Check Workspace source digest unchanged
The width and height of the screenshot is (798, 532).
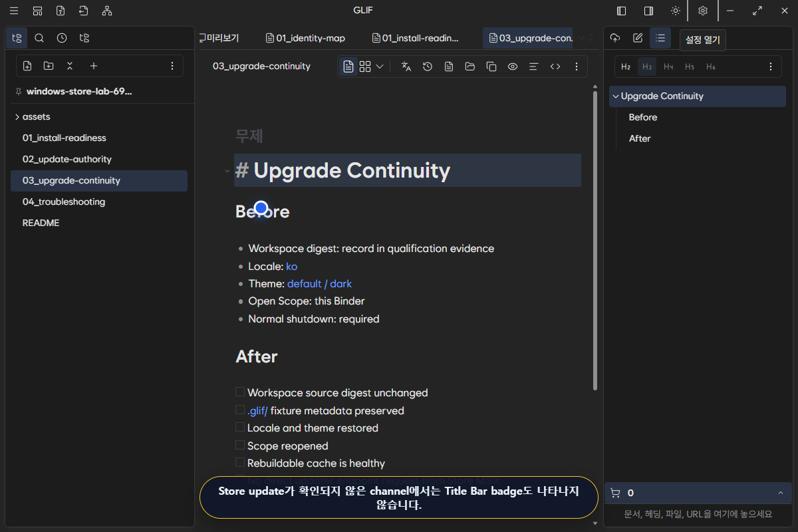click(240, 392)
